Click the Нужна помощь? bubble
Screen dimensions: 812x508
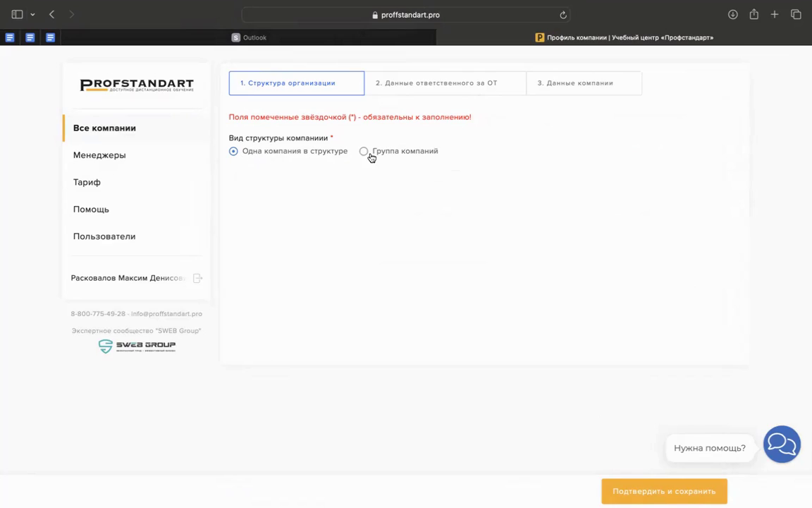click(710, 448)
